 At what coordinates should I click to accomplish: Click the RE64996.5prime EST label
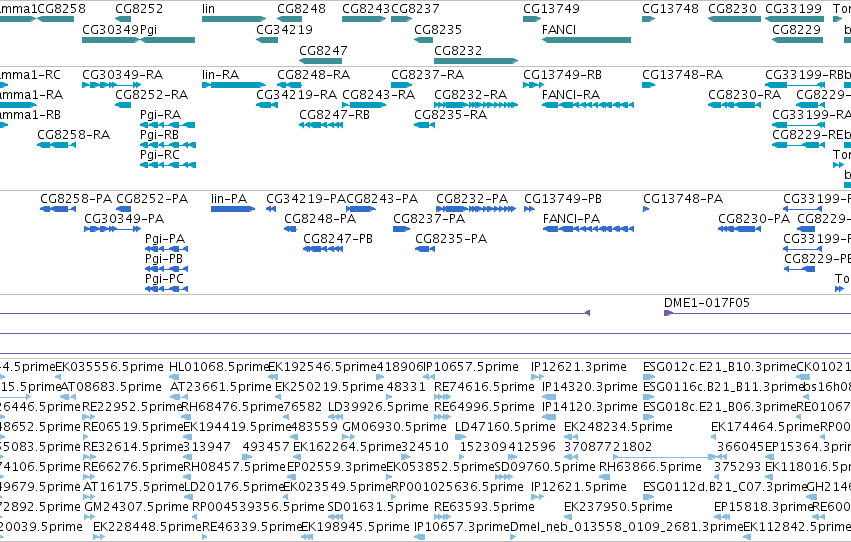click(x=484, y=407)
